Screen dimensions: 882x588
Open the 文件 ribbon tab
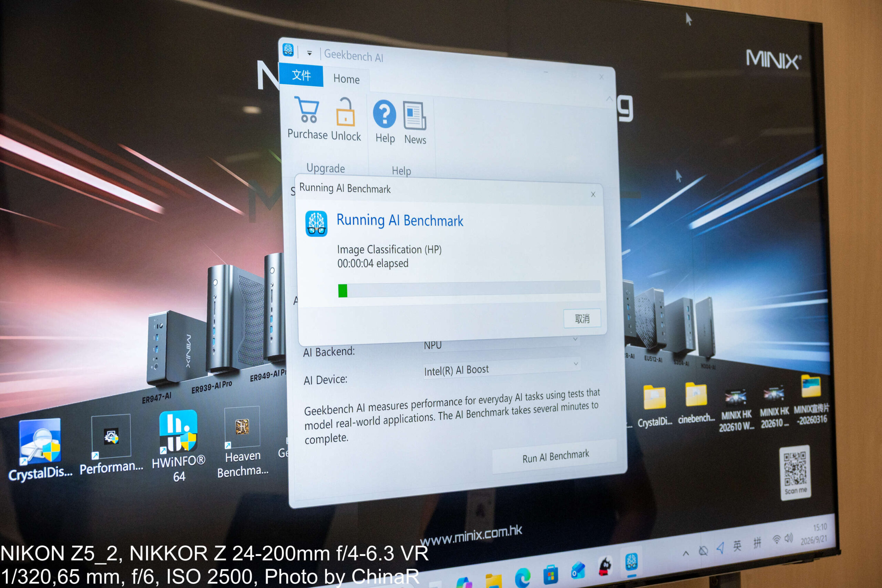301,75
